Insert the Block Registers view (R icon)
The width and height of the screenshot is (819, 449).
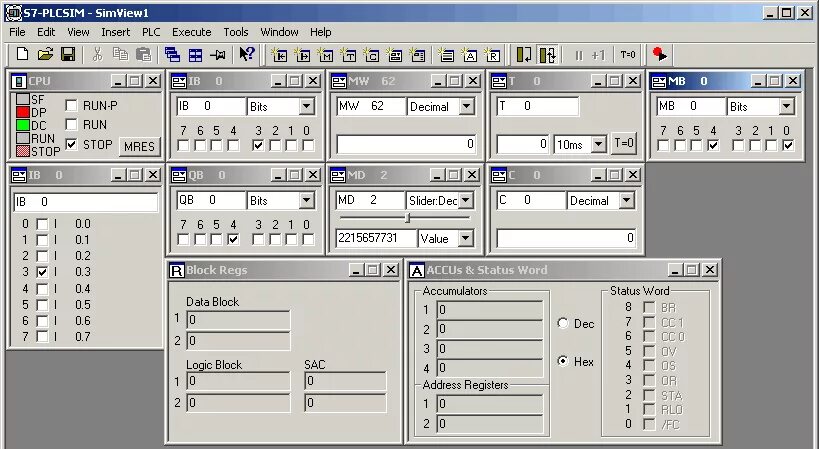pos(492,55)
